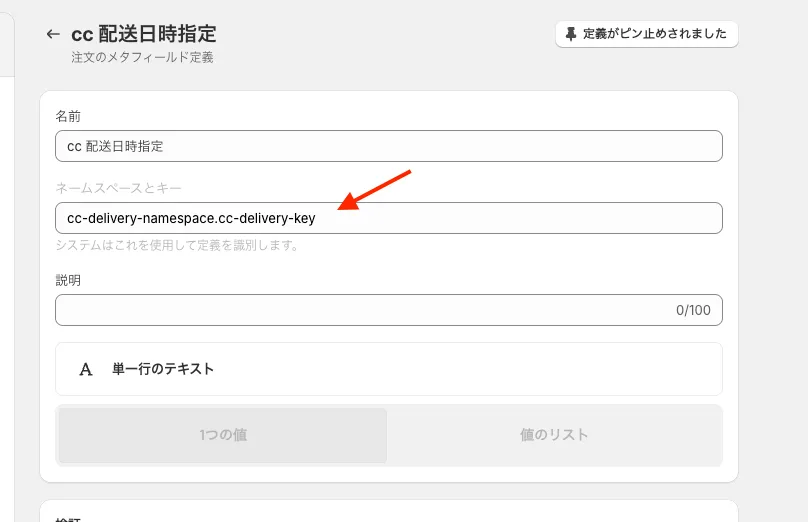Click the 0/100 character counter
Viewport: 808px width, 522px height.
(693, 310)
